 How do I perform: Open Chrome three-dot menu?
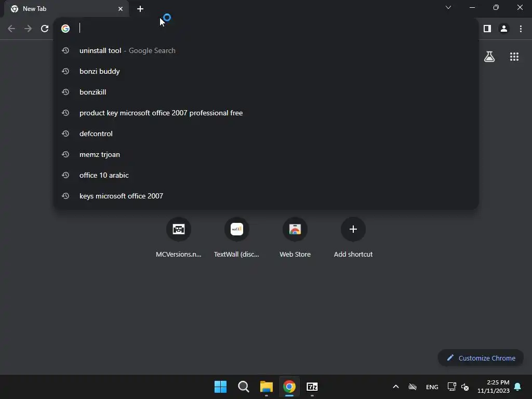(521, 29)
